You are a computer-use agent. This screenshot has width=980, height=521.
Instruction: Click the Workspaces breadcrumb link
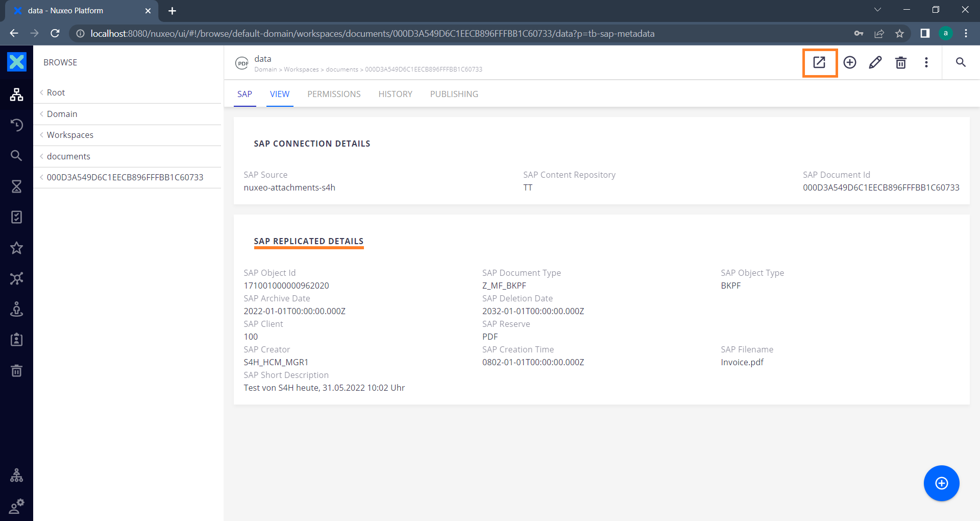tap(301, 69)
